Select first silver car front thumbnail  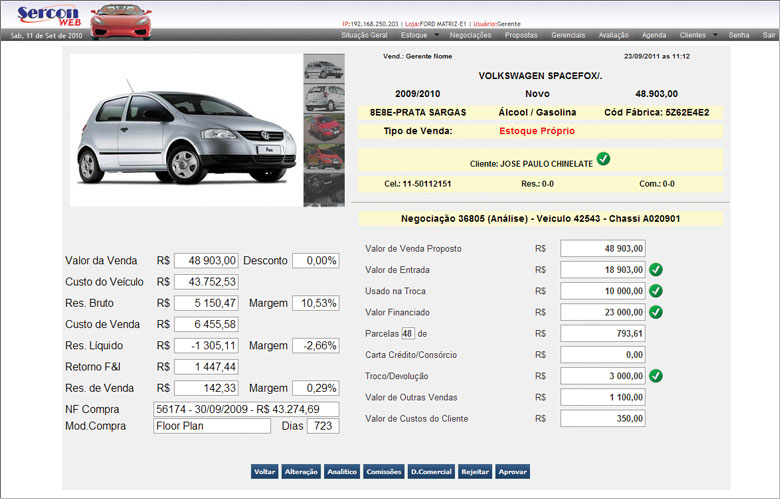(x=324, y=69)
